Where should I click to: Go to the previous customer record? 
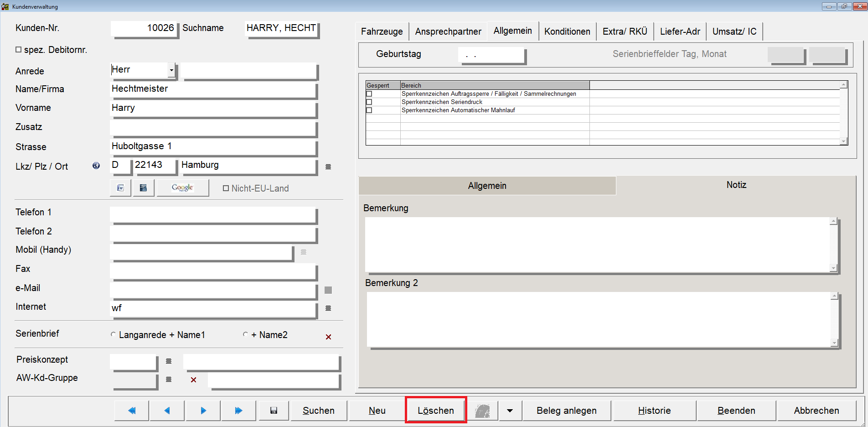[167, 411]
